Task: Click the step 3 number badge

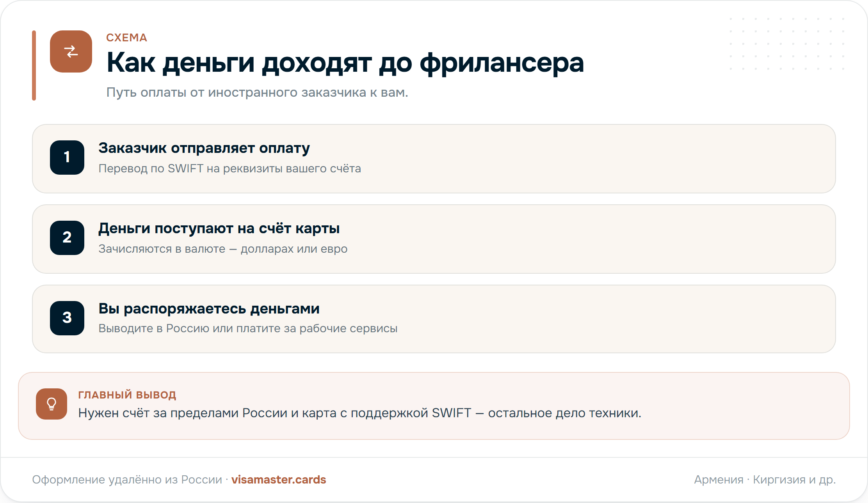Action: pos(67,318)
